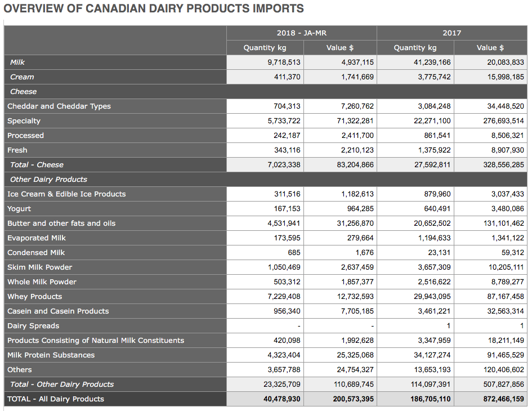Click the Specialty cheese row label
Screen dimensions: 532x411
click(x=24, y=121)
